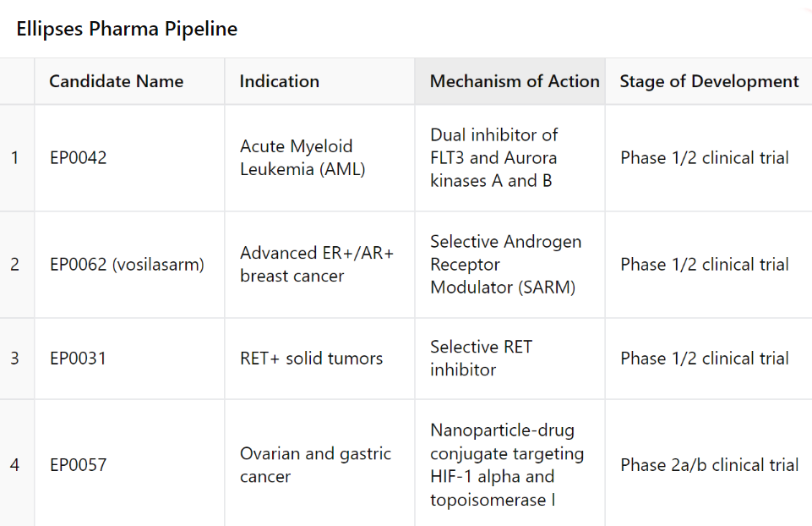Select the Mechanism of Action header
This screenshot has width=812, height=526.
[x=515, y=81]
